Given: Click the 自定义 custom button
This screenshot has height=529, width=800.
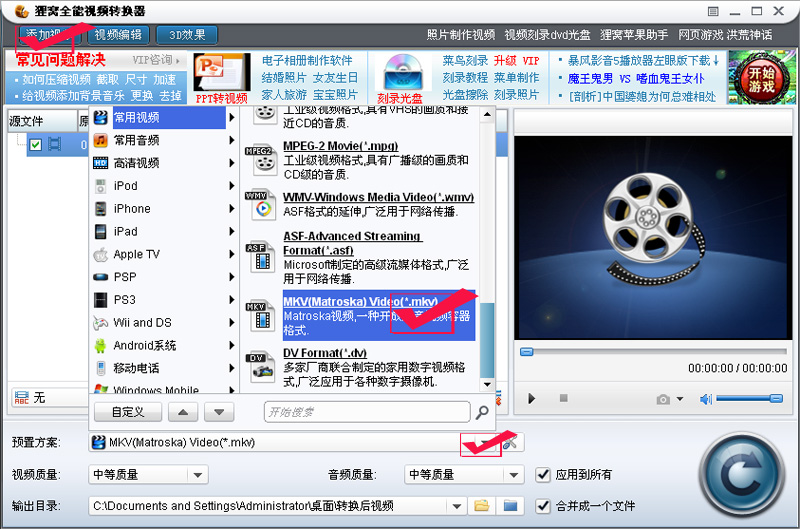Looking at the screenshot, I should click(x=128, y=412).
